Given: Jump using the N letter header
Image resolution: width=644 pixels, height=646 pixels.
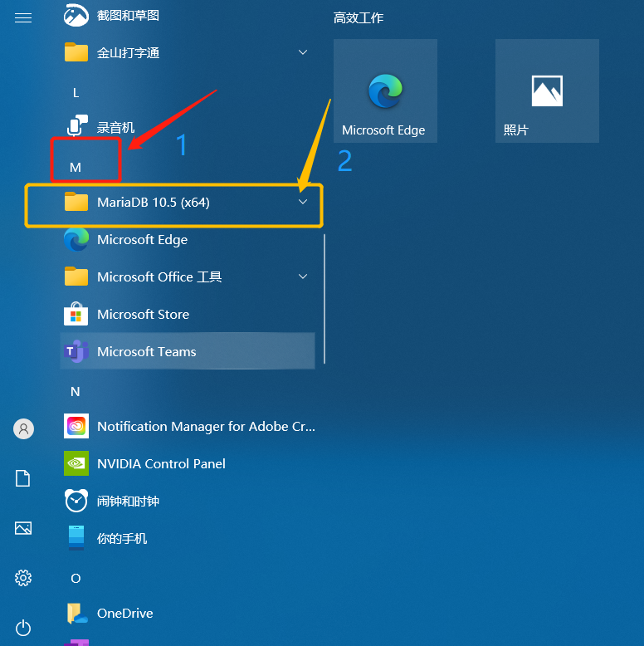Looking at the screenshot, I should [x=75, y=391].
